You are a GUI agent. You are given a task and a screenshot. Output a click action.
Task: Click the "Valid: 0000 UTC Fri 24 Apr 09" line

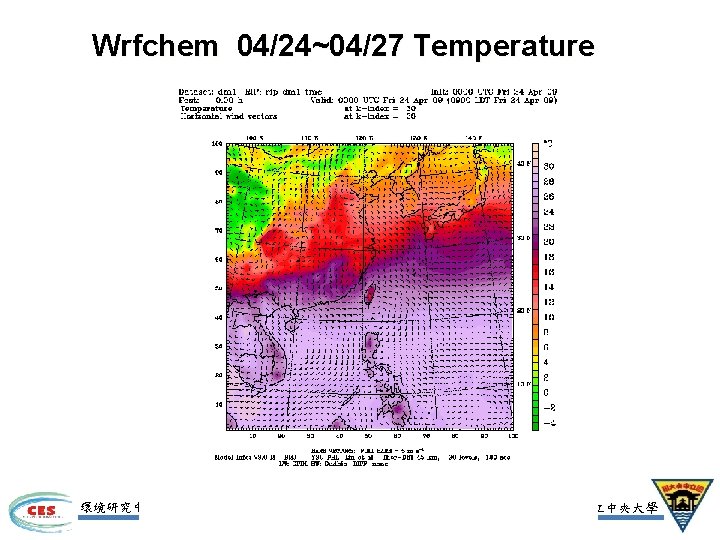pos(433,100)
